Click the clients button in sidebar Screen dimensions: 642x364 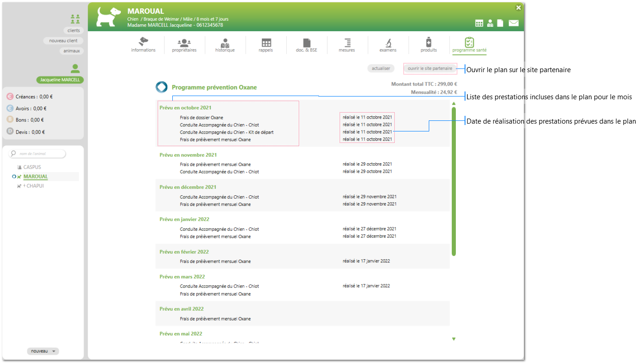click(x=74, y=30)
